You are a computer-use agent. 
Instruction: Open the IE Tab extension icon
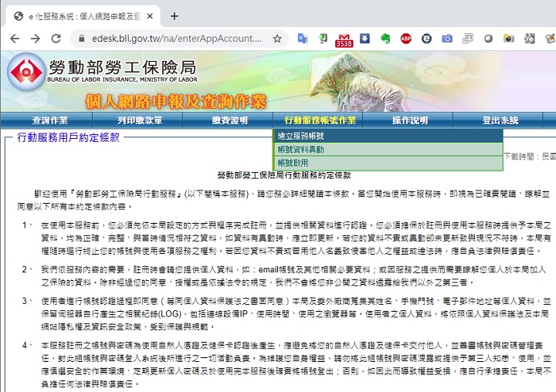point(426,39)
